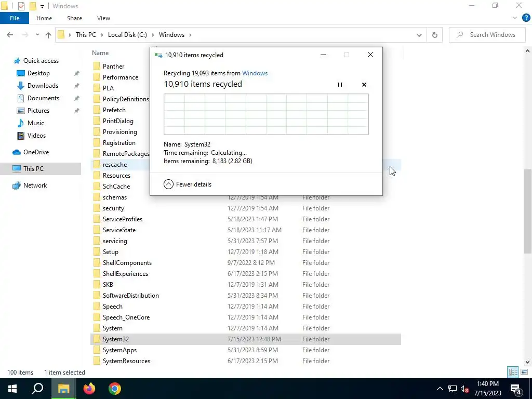Select the System32 folder row
Screen dimensions: 532x399
tap(246, 339)
